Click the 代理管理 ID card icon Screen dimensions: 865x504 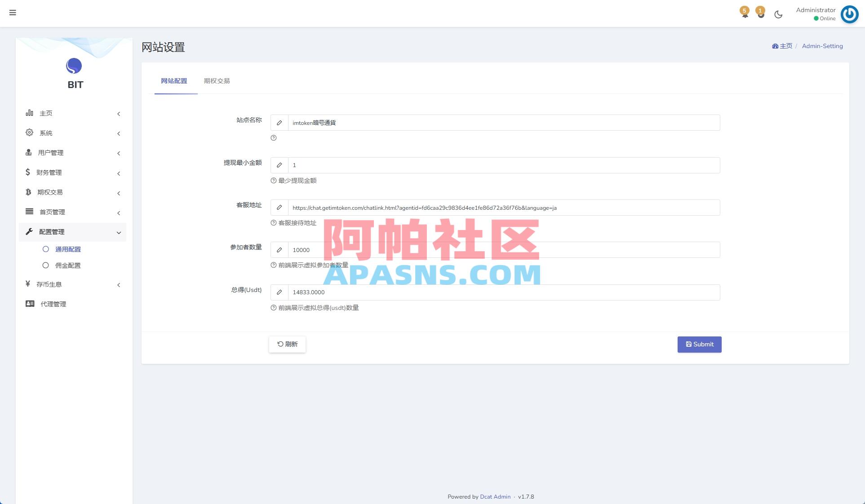click(29, 304)
